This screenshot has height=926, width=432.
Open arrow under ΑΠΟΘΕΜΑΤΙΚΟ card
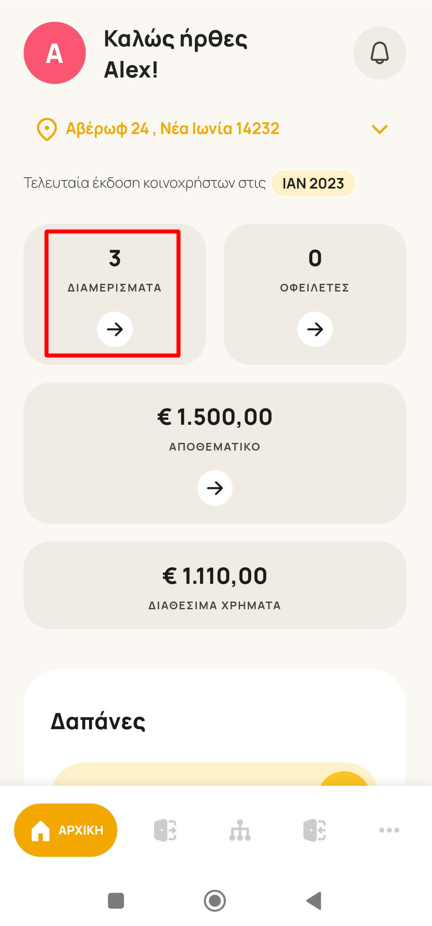[215, 488]
